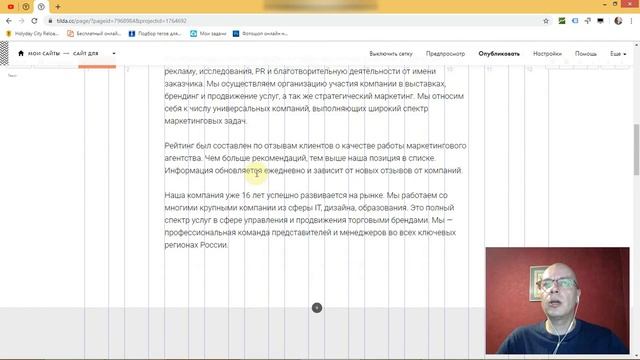Click the striped block handle at left
Screen dimensions: 640x360
pyautogui.click(x=4, y=53)
